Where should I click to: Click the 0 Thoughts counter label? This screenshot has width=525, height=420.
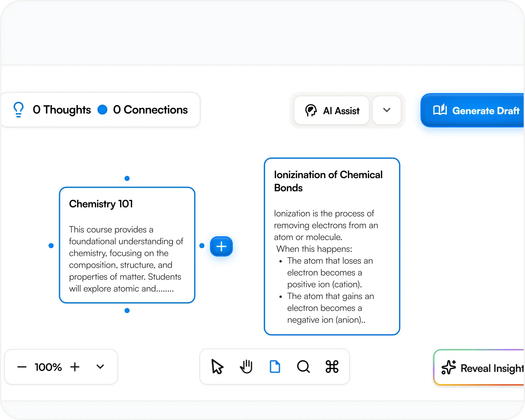pyautogui.click(x=62, y=110)
